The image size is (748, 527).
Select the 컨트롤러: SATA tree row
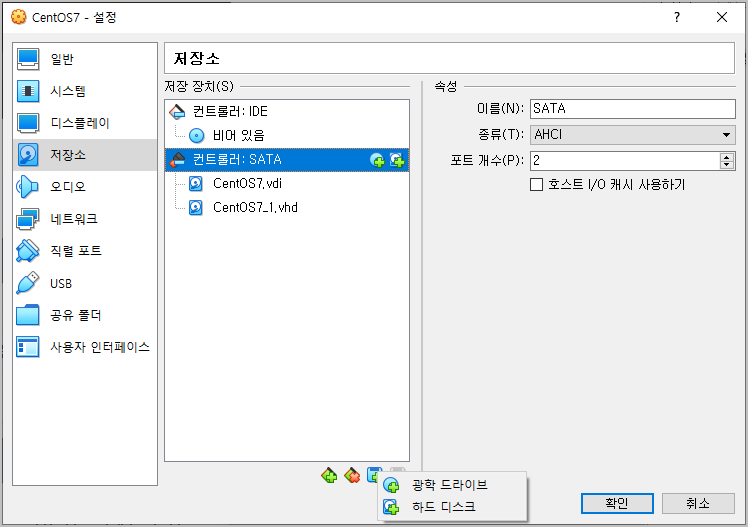(287, 160)
